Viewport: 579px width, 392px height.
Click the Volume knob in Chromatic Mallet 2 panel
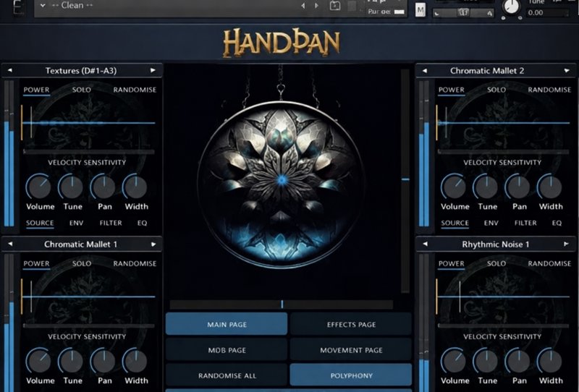coord(455,187)
